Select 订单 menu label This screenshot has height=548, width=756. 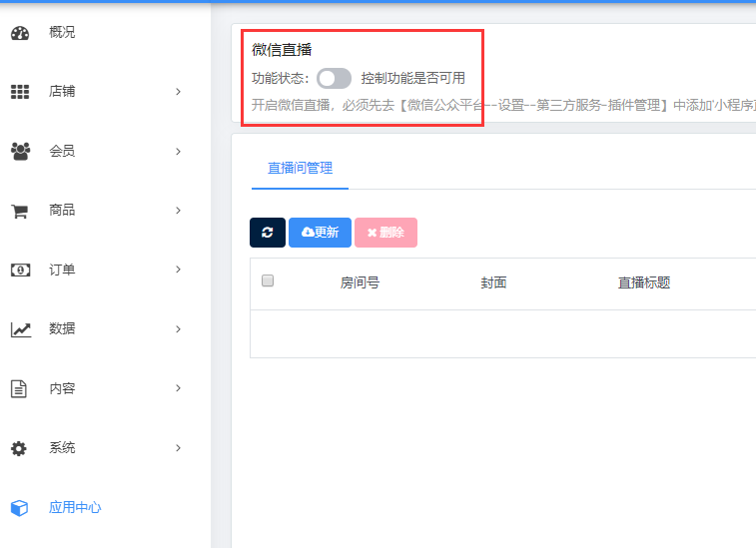click(x=62, y=270)
